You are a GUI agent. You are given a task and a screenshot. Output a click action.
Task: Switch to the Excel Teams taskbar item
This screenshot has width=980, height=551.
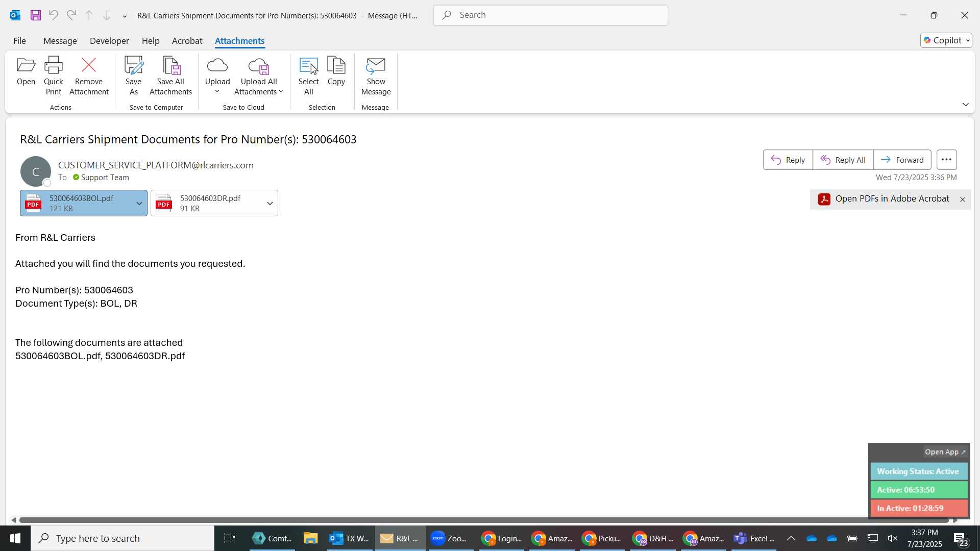[x=754, y=538]
